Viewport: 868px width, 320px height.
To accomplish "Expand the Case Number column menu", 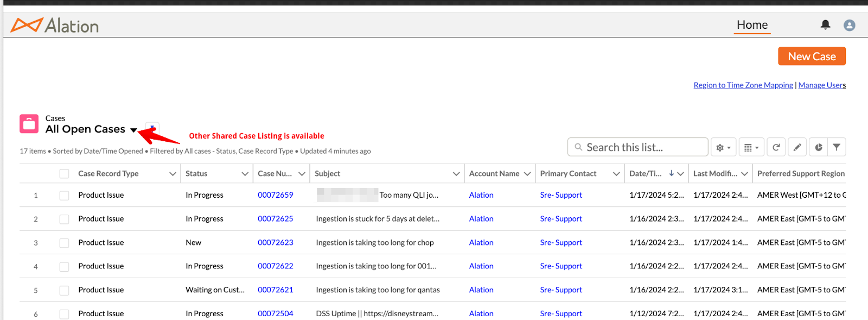I will point(302,174).
